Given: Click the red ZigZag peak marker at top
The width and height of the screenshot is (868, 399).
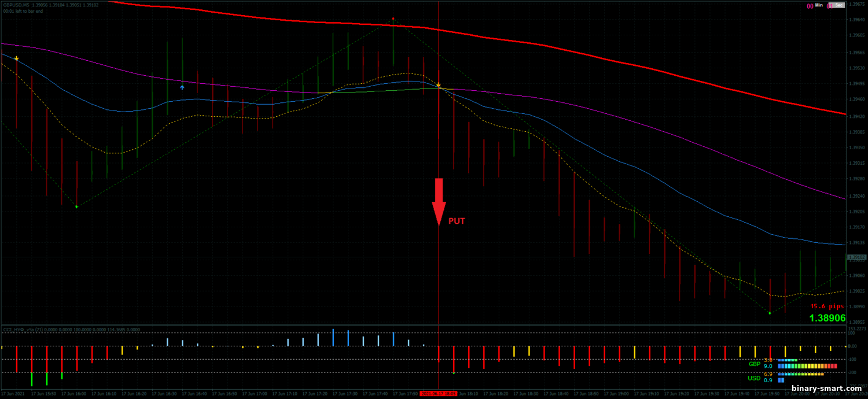Looking at the screenshot, I should coord(393,19).
